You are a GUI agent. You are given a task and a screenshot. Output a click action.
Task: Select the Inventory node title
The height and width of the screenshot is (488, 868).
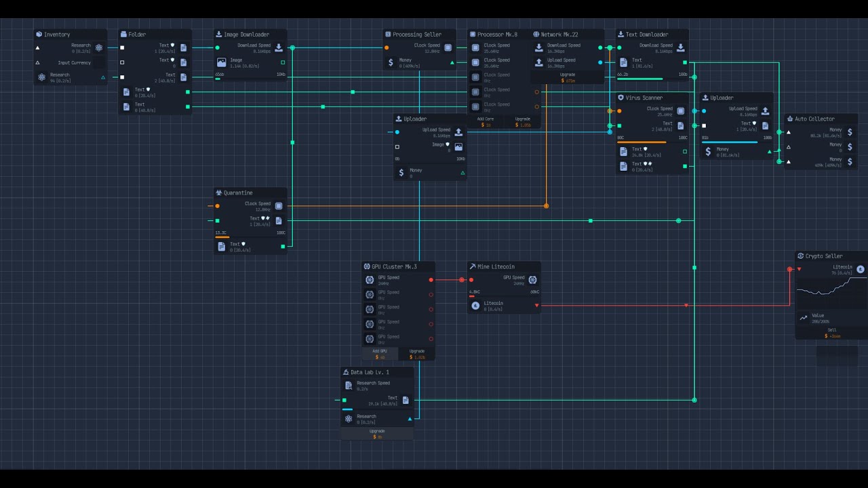(57, 35)
